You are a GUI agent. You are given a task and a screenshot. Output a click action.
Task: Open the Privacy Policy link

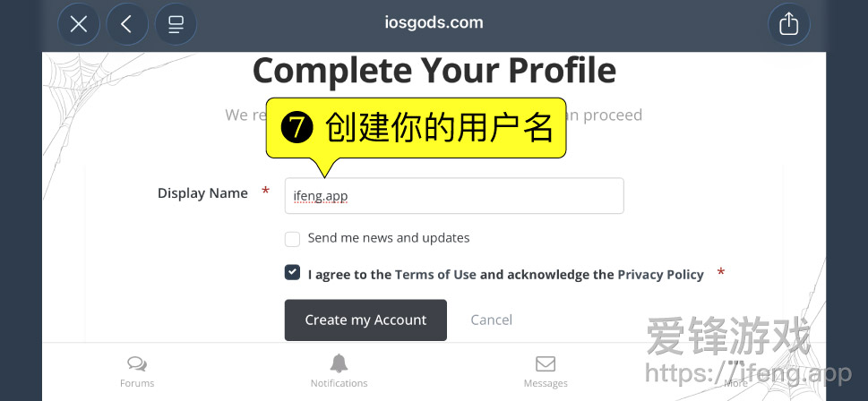tap(660, 275)
